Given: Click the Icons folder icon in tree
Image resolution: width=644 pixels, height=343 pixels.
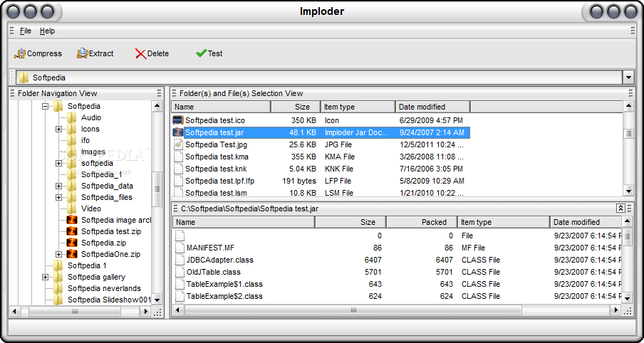Looking at the screenshot, I should coord(72,129).
